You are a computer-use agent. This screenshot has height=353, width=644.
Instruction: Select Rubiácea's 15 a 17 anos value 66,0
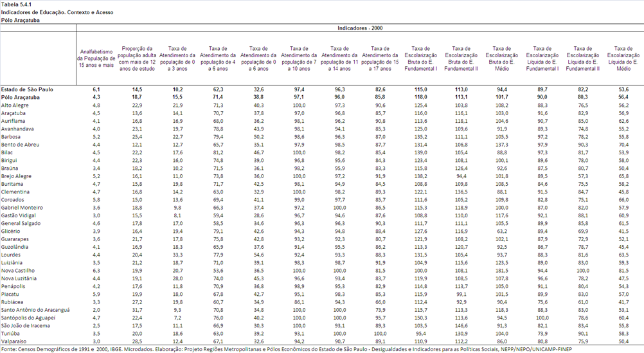click(x=379, y=302)
